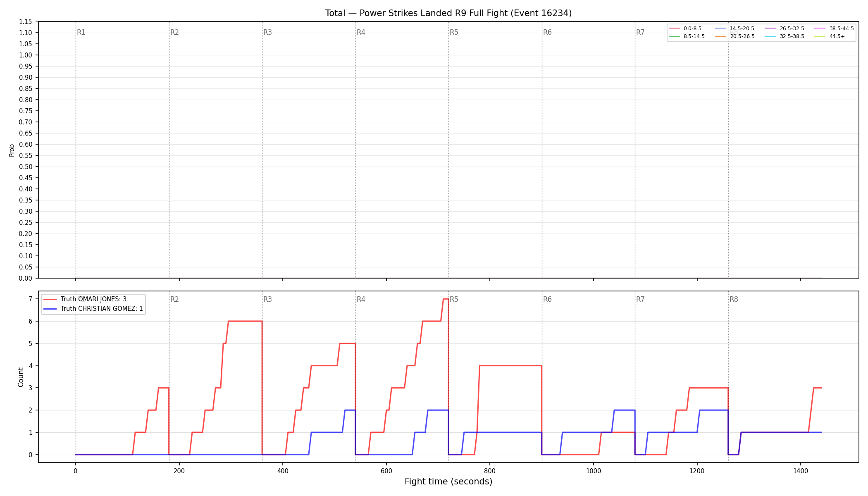Screen dimensions: 868x496
Task: Click the R6 round label in Count plot
Action: pos(548,299)
